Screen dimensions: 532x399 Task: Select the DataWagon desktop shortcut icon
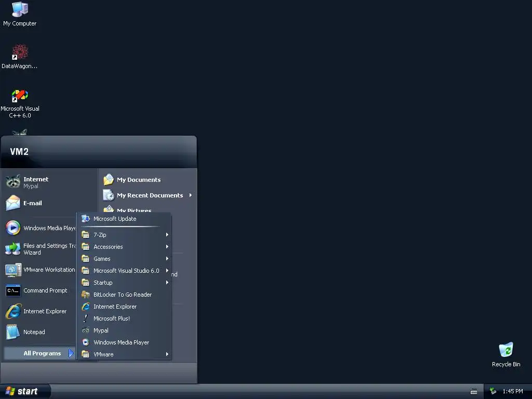coord(20,52)
